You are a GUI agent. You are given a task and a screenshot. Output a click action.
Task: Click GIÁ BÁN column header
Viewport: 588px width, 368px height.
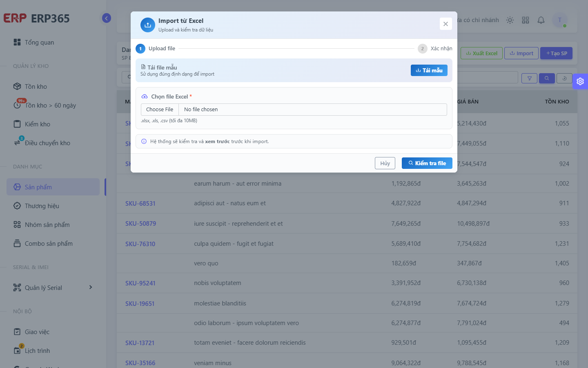pos(468,101)
